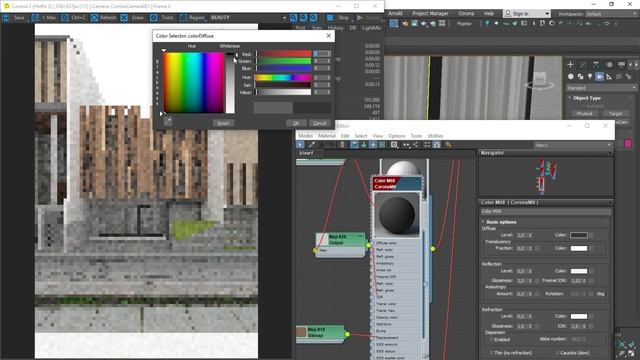The image size is (640, 360).
Task: Click the trash Delete Selected icon in the Material Editor
Action: coord(342,144)
